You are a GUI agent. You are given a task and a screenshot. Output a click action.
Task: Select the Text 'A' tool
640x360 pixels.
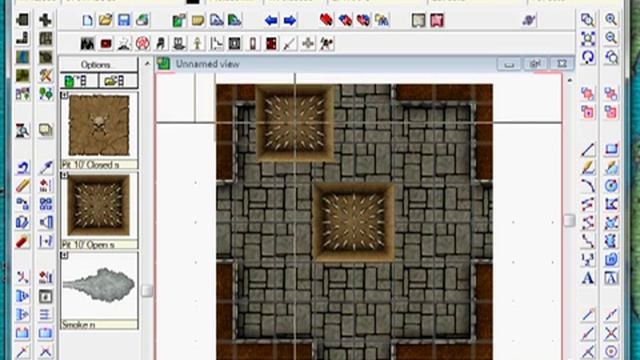[588, 278]
